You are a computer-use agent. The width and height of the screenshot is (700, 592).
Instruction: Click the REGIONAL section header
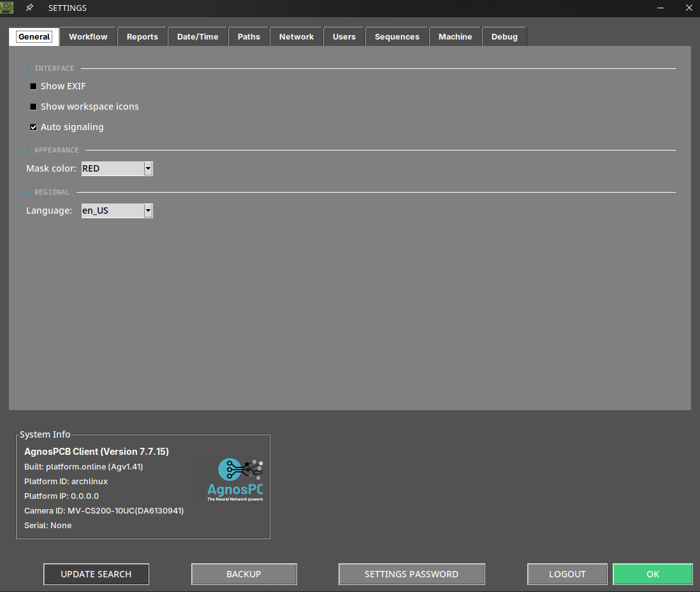tap(52, 192)
